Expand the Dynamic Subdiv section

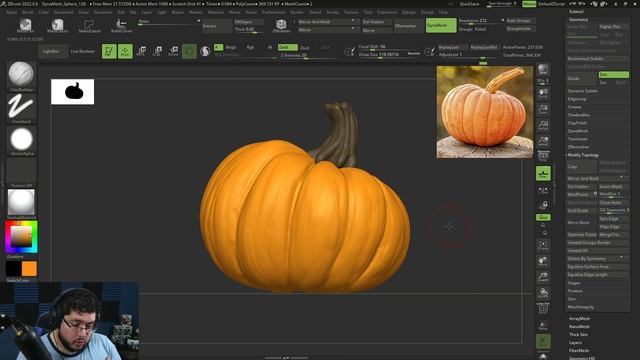582,91
